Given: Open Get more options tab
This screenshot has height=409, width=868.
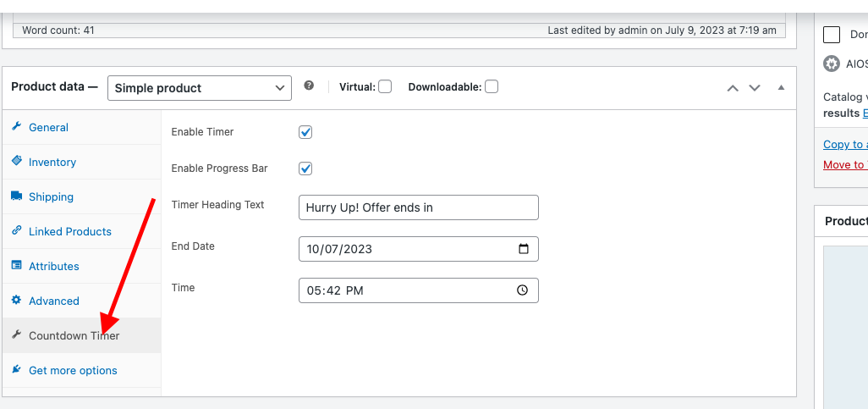Looking at the screenshot, I should (x=81, y=370).
